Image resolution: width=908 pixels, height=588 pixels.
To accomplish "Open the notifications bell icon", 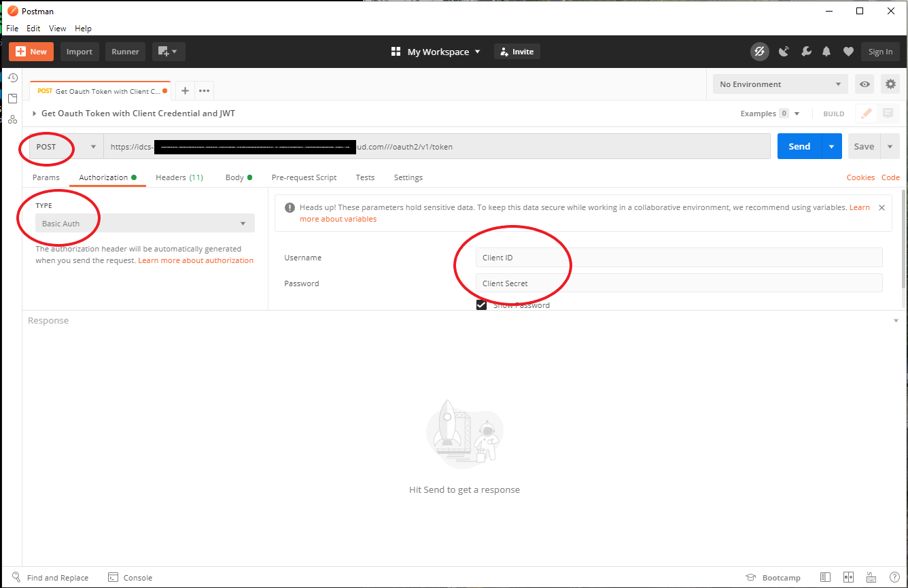I will (x=827, y=52).
